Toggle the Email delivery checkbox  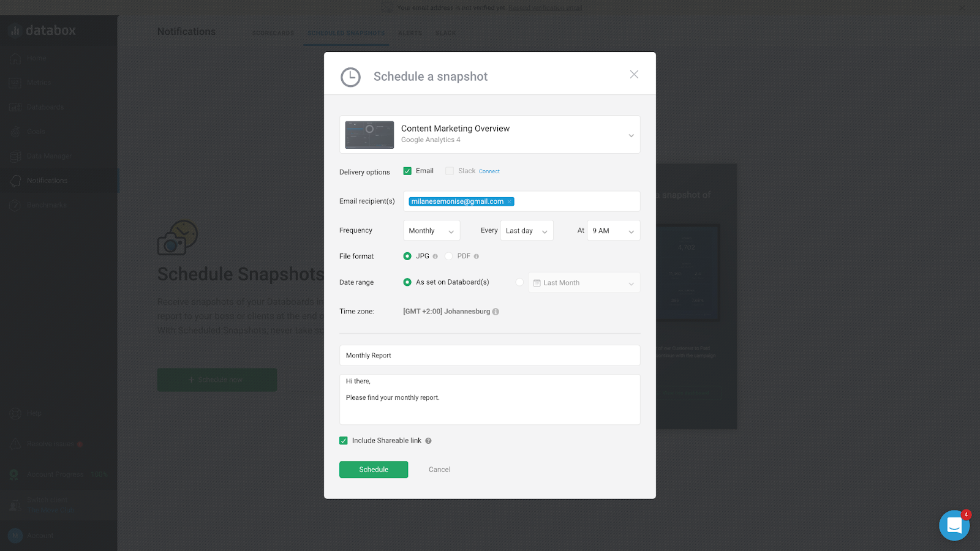[407, 171]
